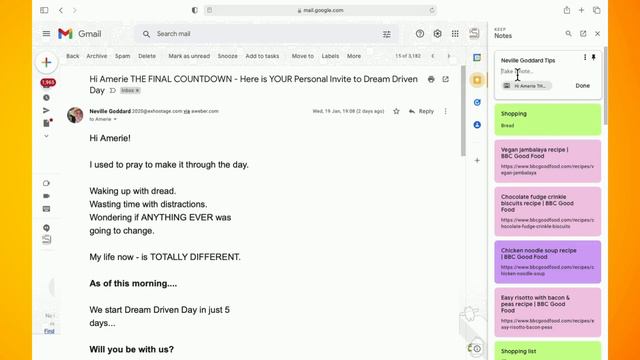
Task: Open Gmail Support help icon
Action: point(420,34)
